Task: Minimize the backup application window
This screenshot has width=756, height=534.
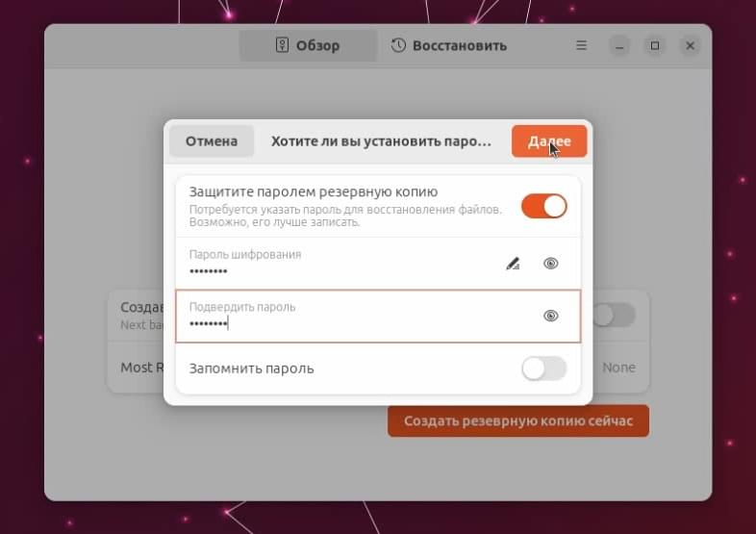Action: click(x=619, y=46)
